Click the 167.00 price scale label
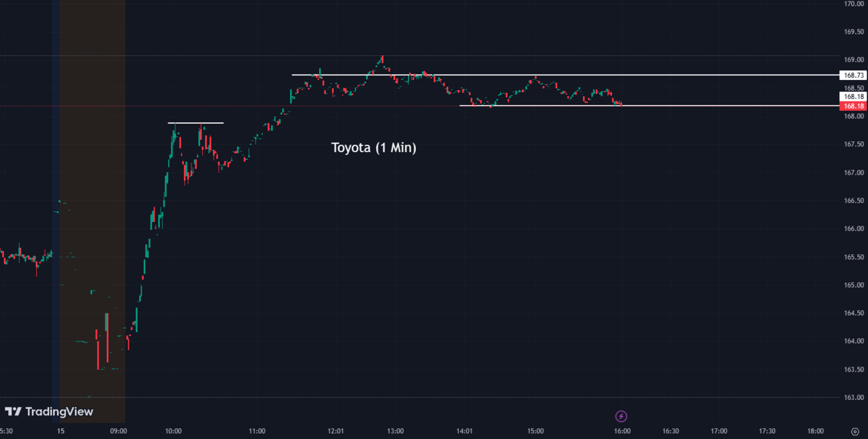 pos(854,173)
